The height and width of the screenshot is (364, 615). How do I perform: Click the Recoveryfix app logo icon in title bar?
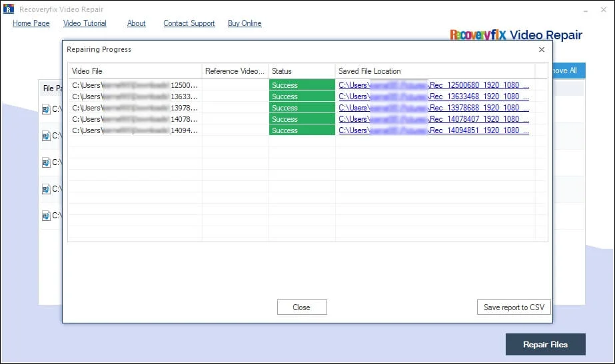pos(9,10)
